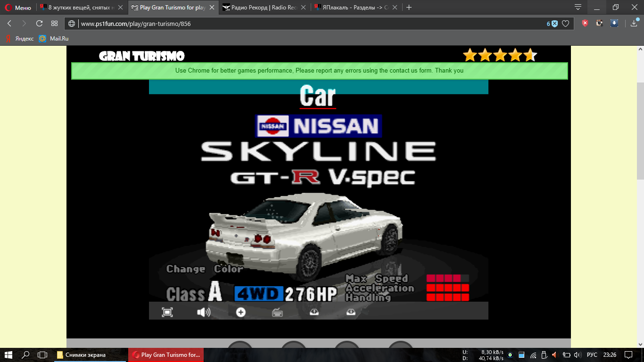The width and height of the screenshot is (644, 362).
Task: Click the 4WD drivetrain badge
Action: pos(259,294)
